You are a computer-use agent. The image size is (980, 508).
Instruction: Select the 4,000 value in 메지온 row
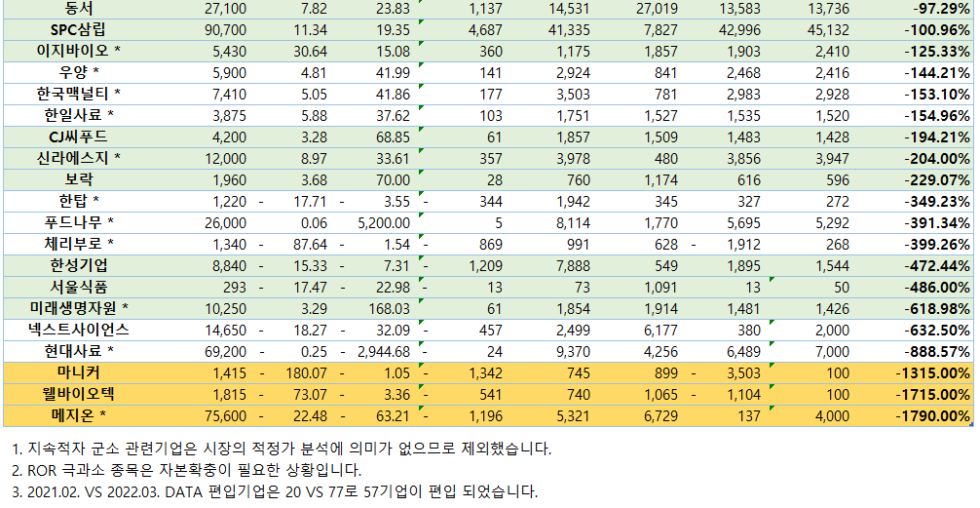(x=833, y=415)
